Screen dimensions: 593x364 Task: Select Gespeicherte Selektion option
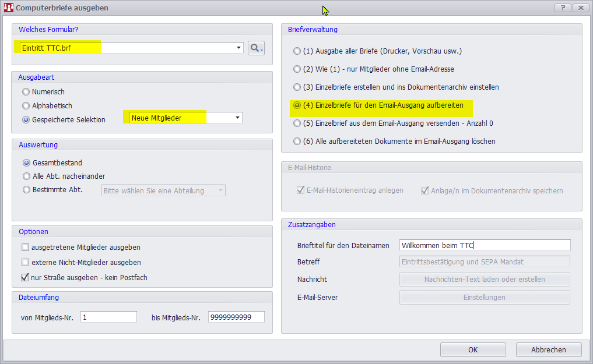tap(26, 120)
